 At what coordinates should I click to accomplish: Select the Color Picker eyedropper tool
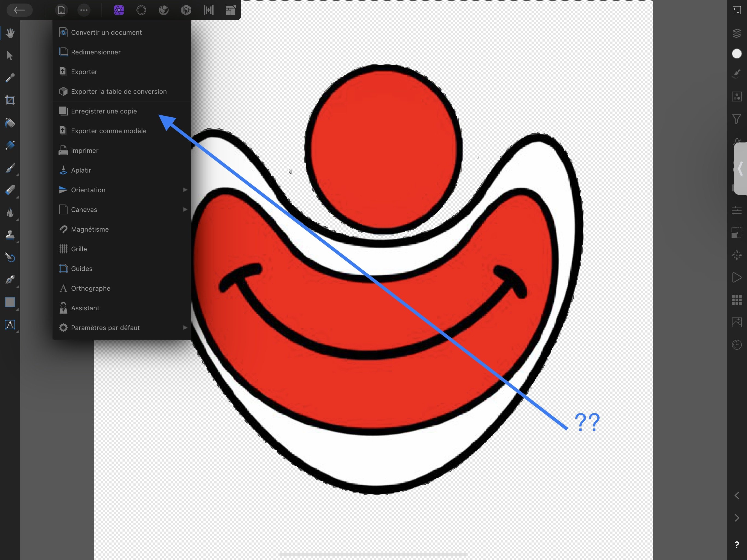[10, 78]
